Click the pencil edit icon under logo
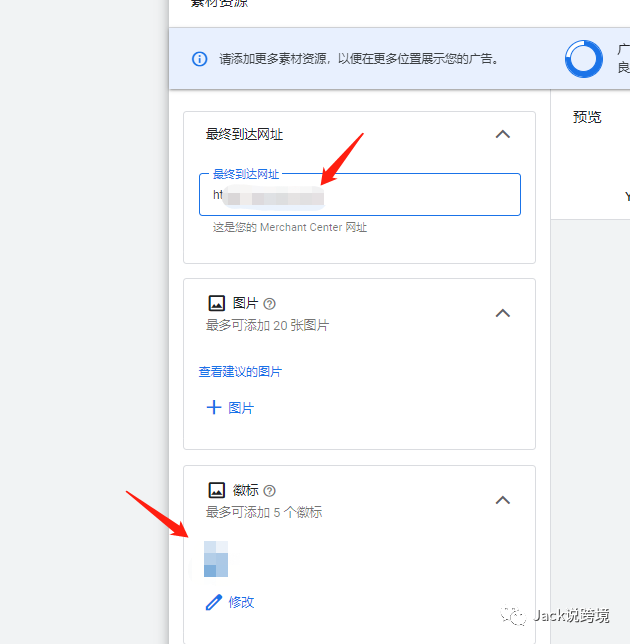 tap(214, 603)
